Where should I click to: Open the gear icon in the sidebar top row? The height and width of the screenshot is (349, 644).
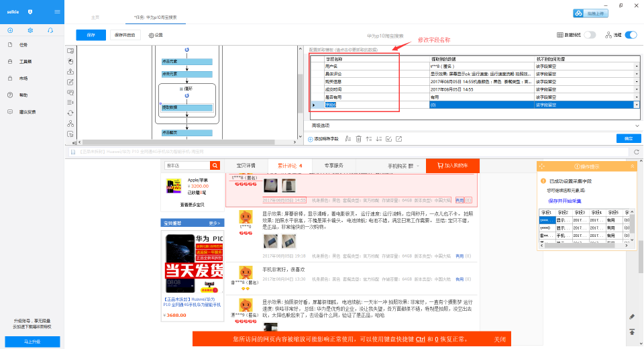[x=30, y=30]
